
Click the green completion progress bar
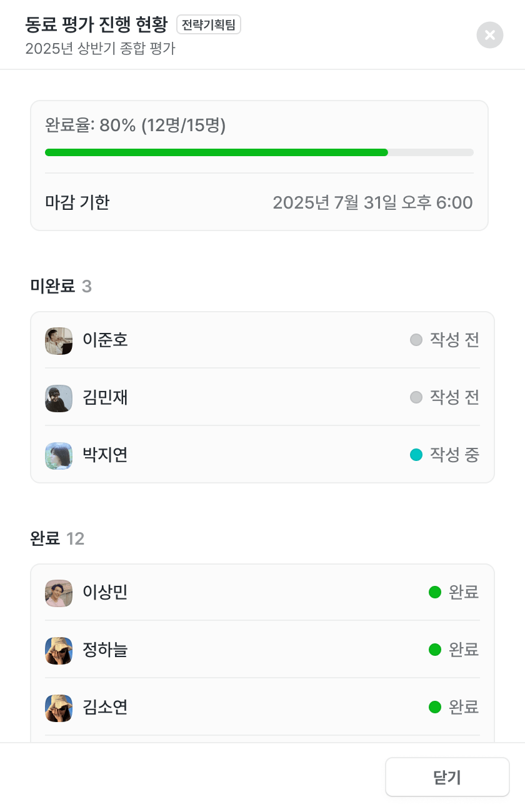pyautogui.click(x=216, y=152)
